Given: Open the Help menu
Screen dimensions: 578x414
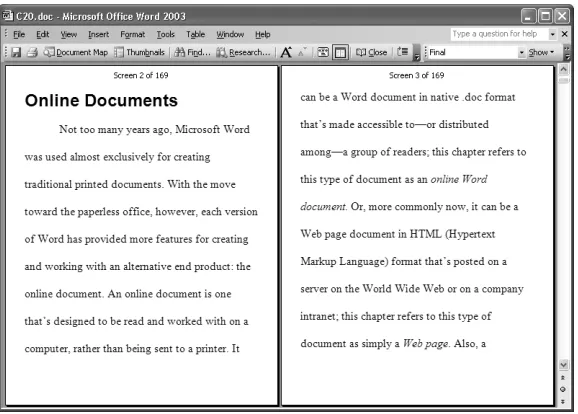Looking at the screenshot, I should click(262, 34).
